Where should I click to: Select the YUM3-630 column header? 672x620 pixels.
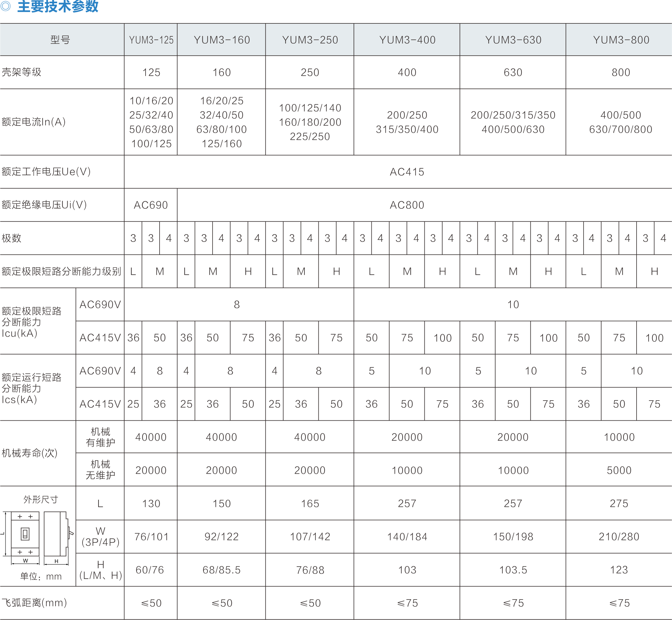point(513,40)
